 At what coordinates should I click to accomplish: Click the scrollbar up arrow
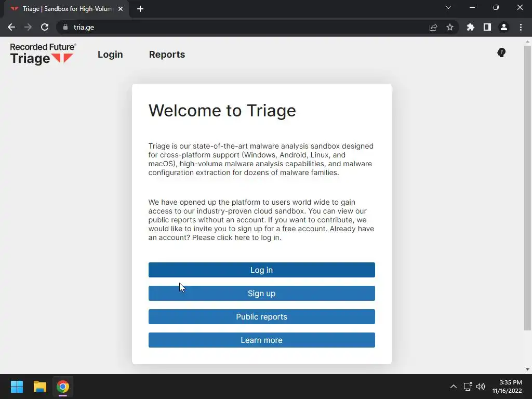[527, 42]
